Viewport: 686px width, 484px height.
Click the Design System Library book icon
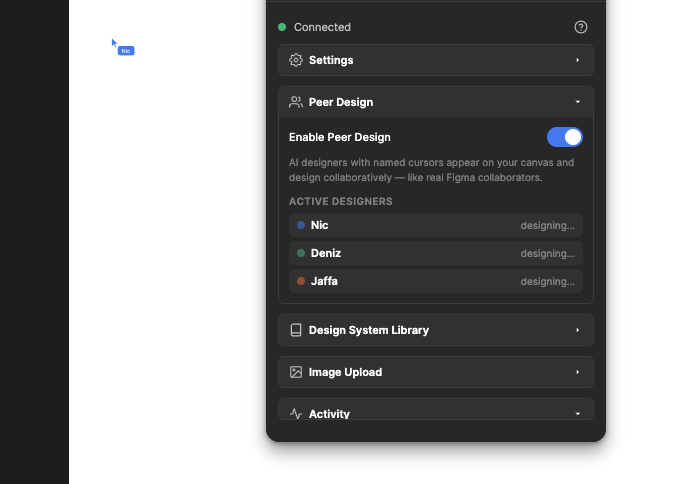point(296,330)
